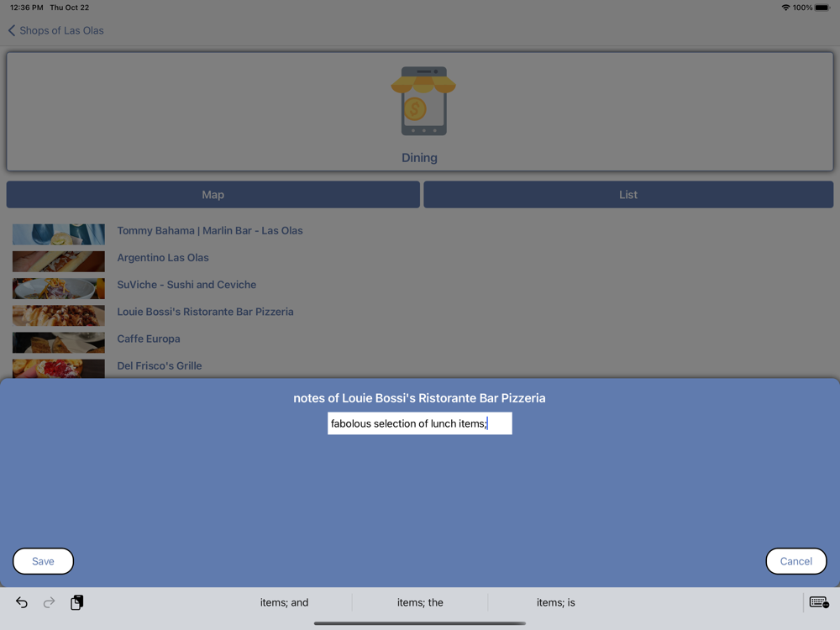
Task: Tap the redo arrow icon
Action: [49, 602]
